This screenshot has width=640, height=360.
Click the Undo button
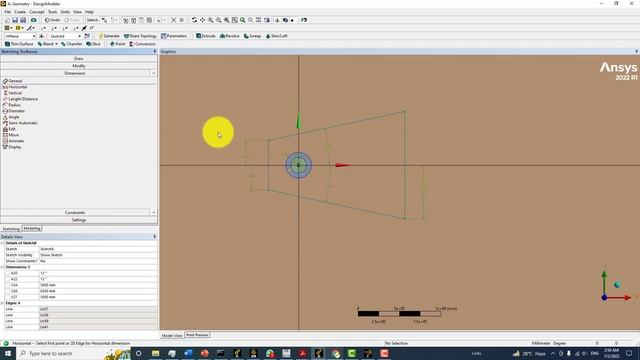coord(53,20)
